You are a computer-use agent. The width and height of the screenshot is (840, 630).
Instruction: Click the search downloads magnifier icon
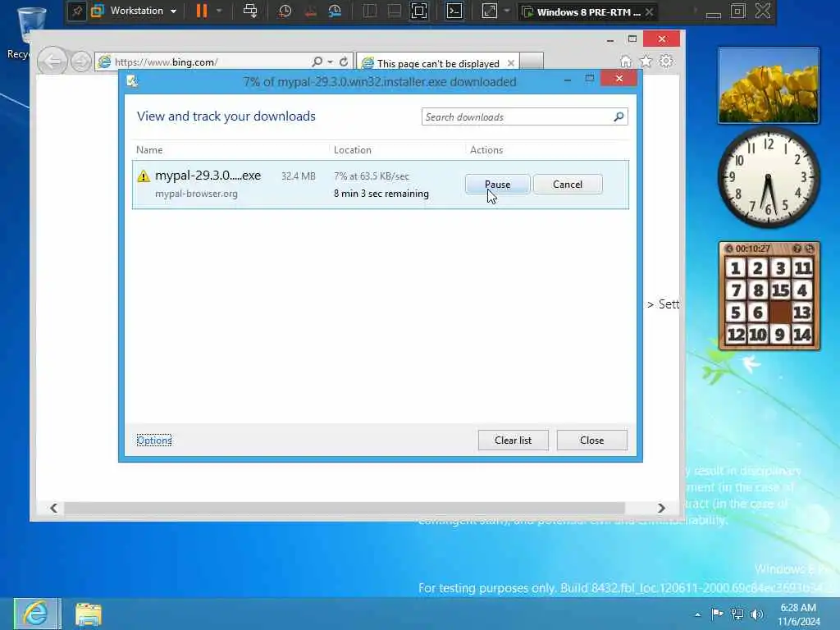click(x=619, y=116)
